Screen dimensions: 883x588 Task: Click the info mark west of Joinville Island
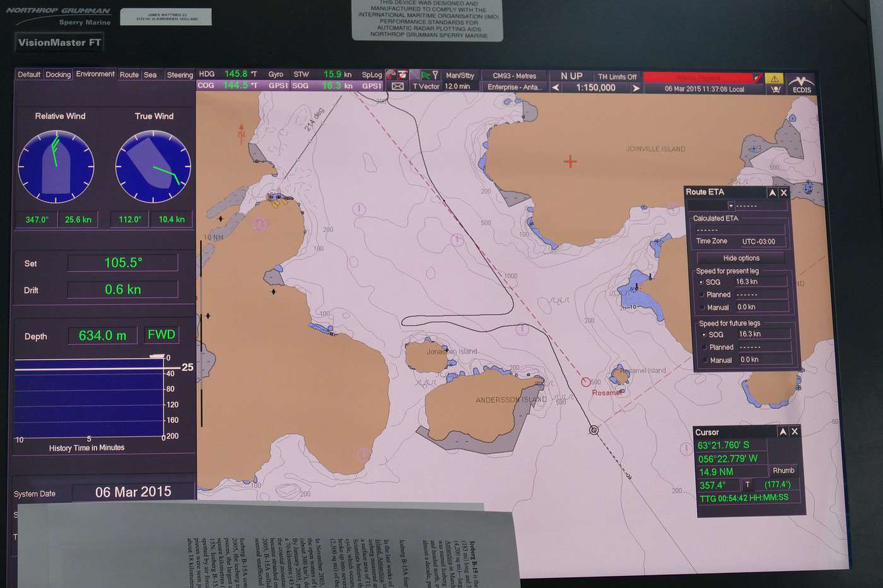(x=359, y=209)
